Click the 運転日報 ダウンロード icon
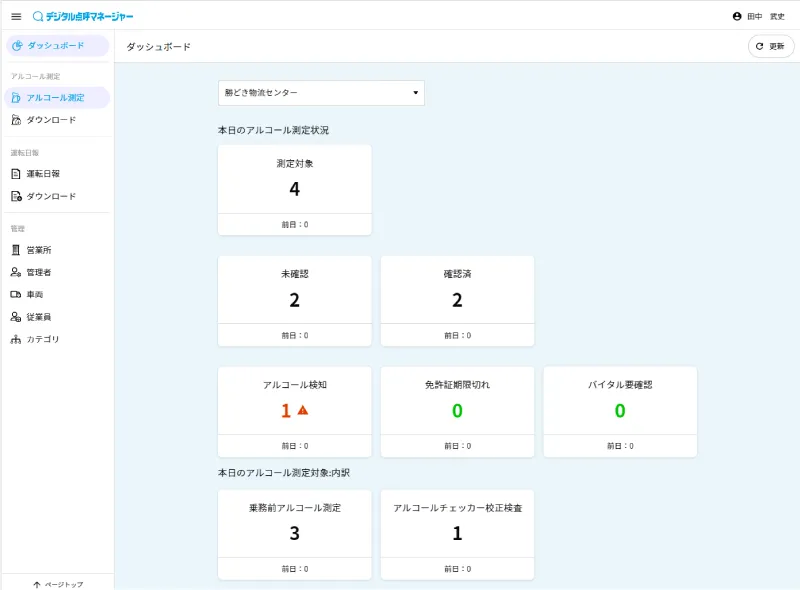 coord(16,196)
